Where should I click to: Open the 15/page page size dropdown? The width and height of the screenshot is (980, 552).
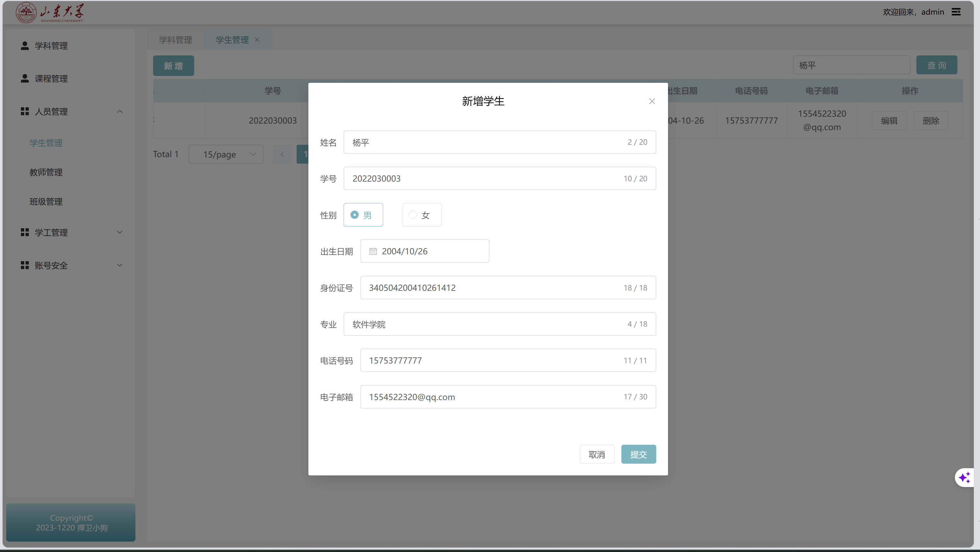click(226, 154)
